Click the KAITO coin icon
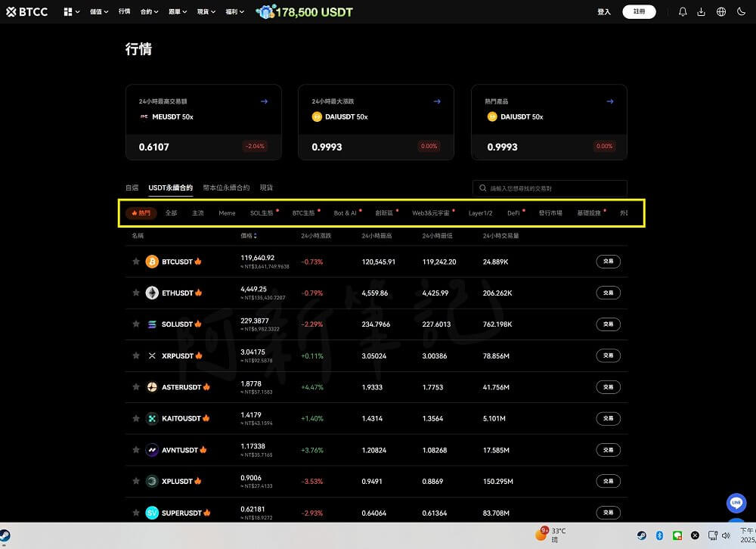 pyautogui.click(x=152, y=418)
